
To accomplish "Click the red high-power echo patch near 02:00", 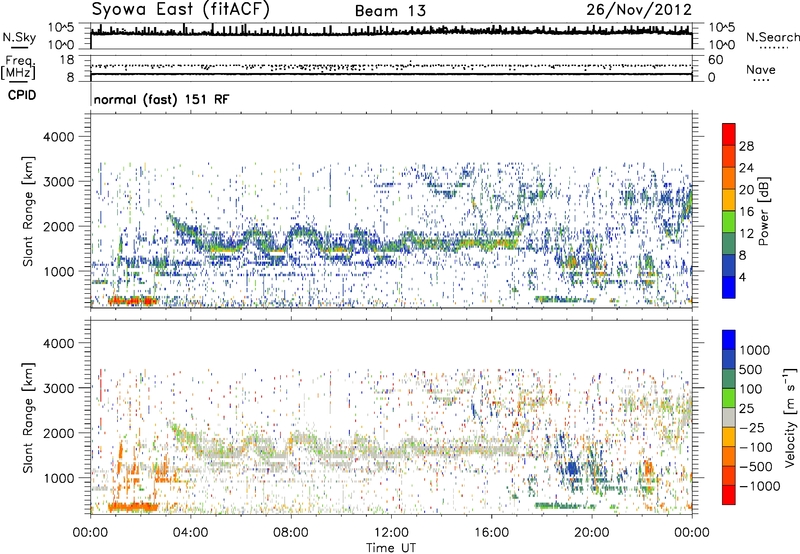I will tap(133, 300).
